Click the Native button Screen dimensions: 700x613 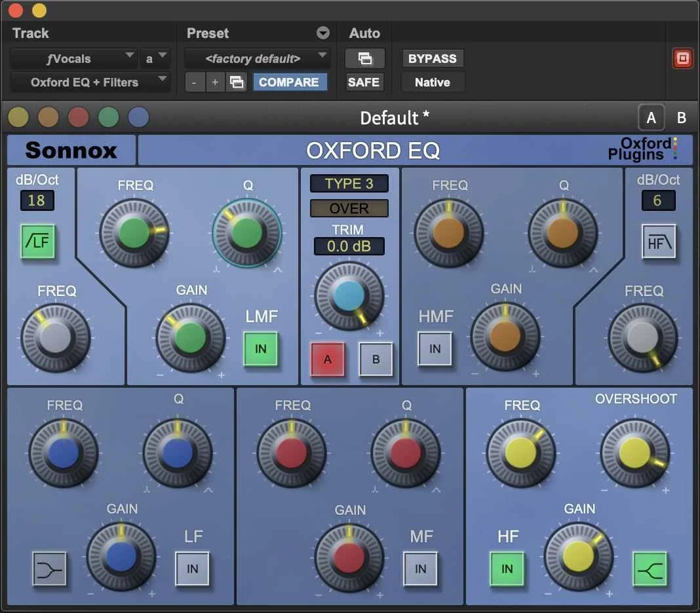tap(433, 82)
